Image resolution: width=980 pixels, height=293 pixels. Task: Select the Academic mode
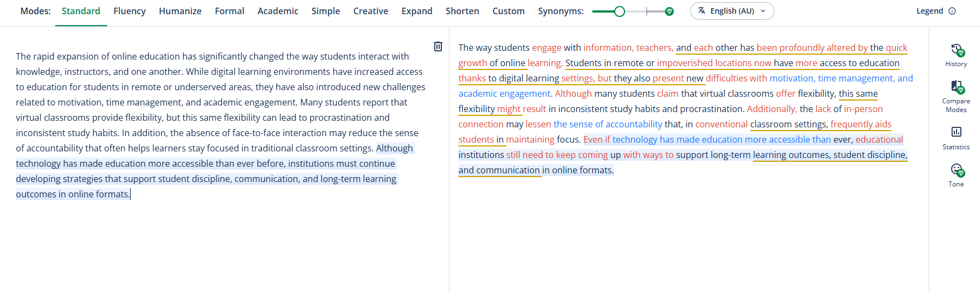point(278,11)
